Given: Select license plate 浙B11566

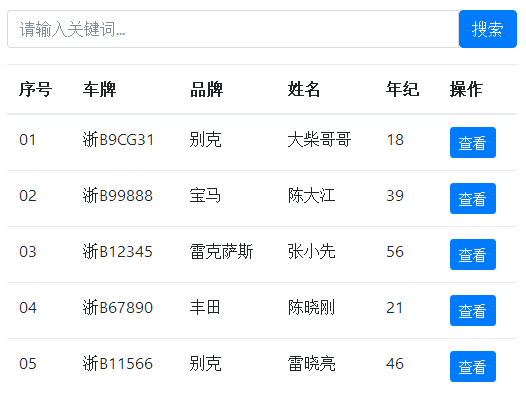Looking at the screenshot, I should (118, 364).
